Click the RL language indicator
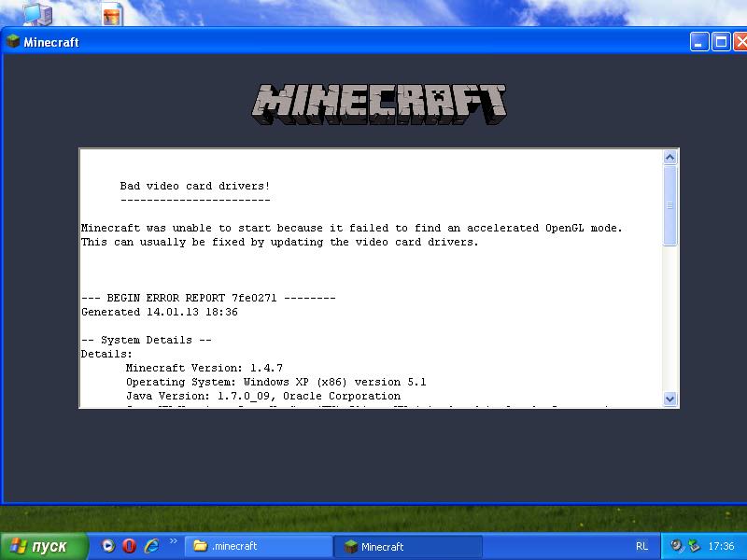This screenshot has height=560, width=747. click(x=641, y=546)
